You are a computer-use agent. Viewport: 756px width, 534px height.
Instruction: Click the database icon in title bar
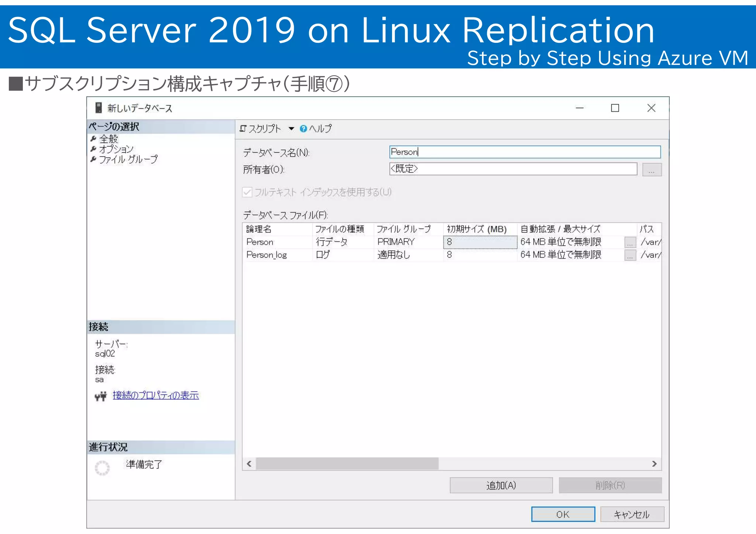99,108
